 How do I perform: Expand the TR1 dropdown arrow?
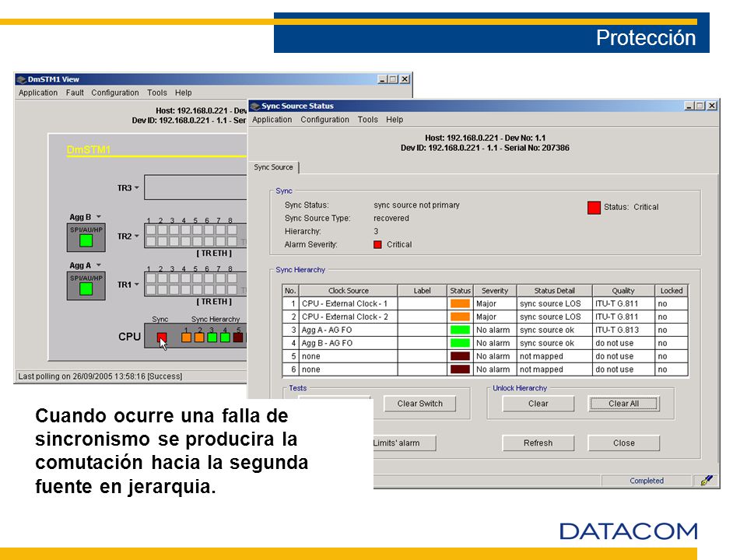137,285
